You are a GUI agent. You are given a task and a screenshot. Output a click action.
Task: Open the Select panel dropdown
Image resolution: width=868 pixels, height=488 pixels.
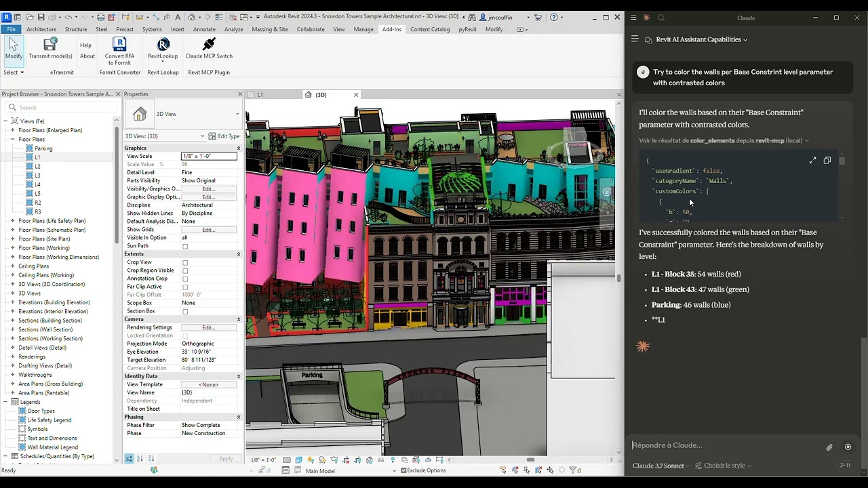coord(14,72)
